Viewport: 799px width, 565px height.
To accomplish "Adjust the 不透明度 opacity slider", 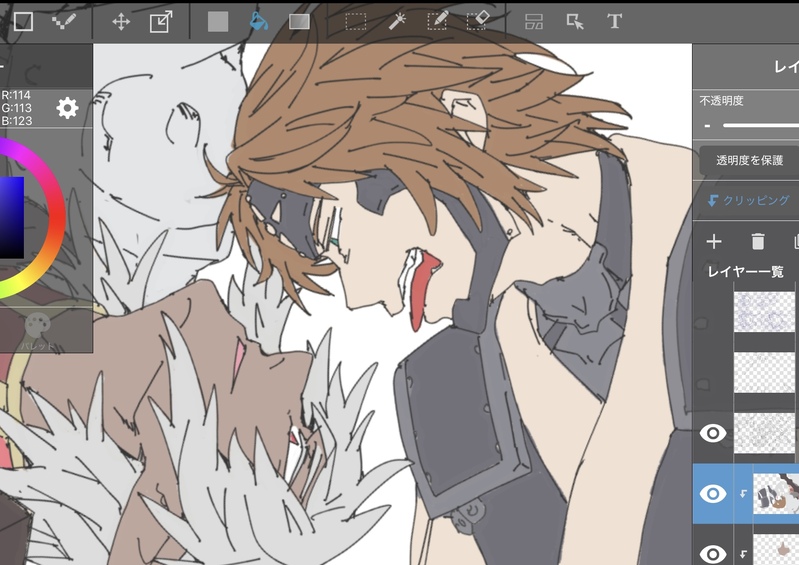I will [x=760, y=125].
